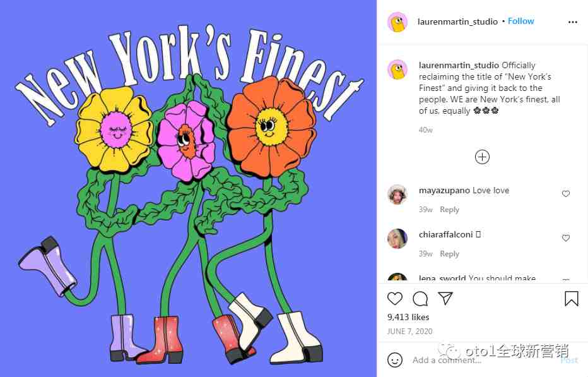Open the comment bubble icon
Viewport: 588px width, 377px height.
[420, 299]
